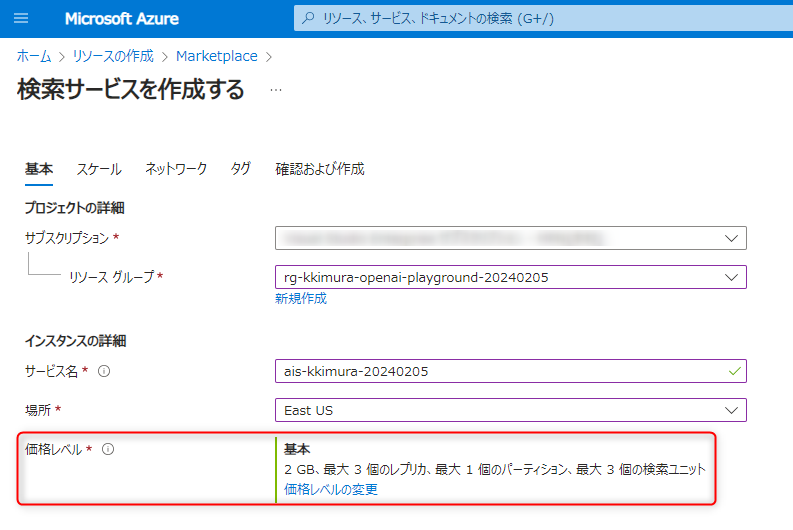The width and height of the screenshot is (793, 530).
Task: Go to ホーム breadcrumb
Action: (34, 56)
